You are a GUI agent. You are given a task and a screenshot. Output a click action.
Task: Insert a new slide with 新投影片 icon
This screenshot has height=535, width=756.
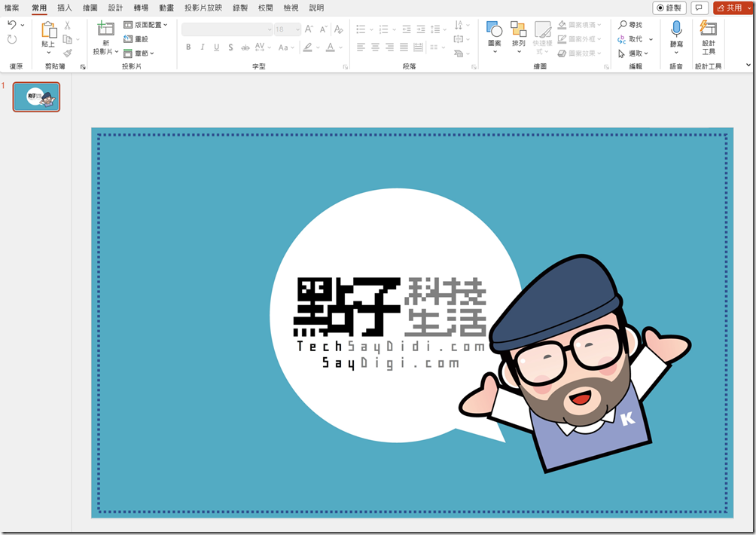pos(105,29)
